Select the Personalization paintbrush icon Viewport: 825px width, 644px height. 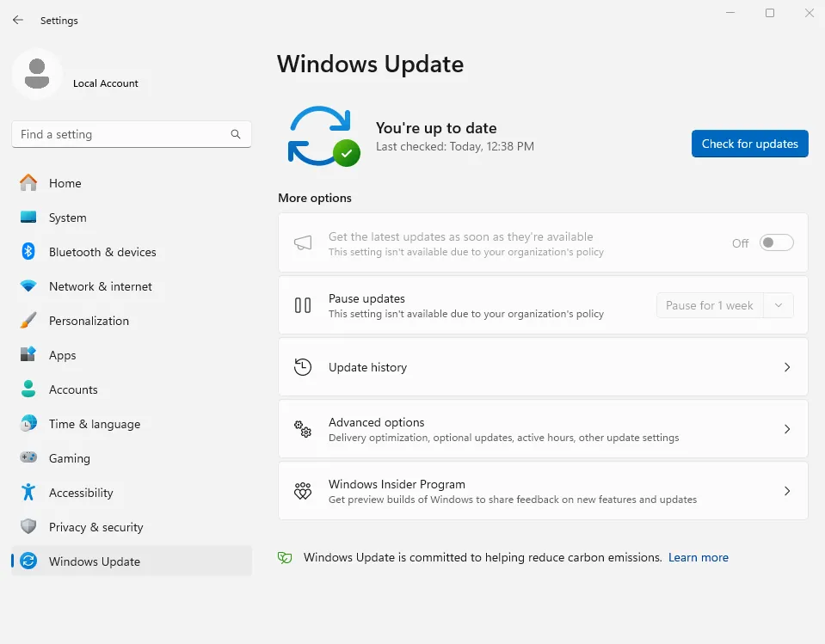tap(28, 320)
